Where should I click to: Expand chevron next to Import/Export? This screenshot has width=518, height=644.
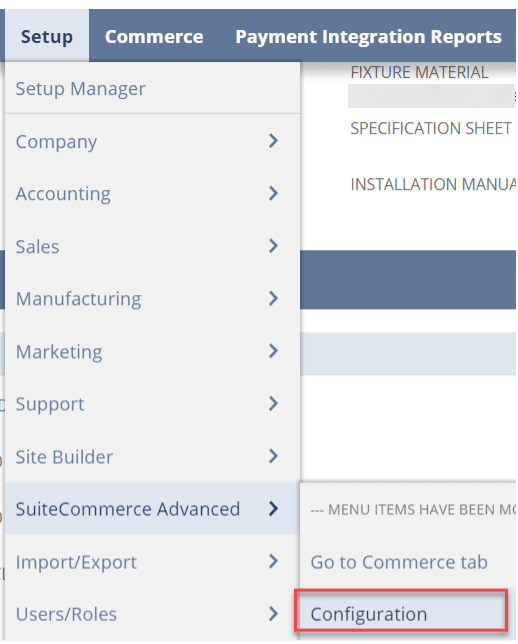[x=273, y=561]
